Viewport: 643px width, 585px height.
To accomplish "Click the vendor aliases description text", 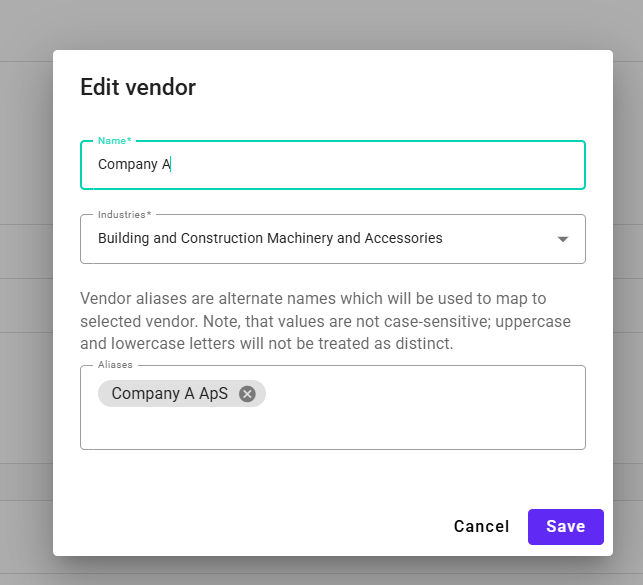I will tap(325, 321).
